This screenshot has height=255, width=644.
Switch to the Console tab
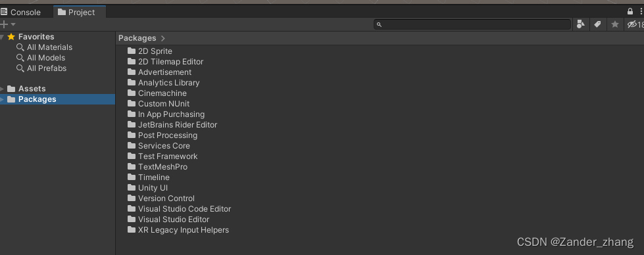20,12
